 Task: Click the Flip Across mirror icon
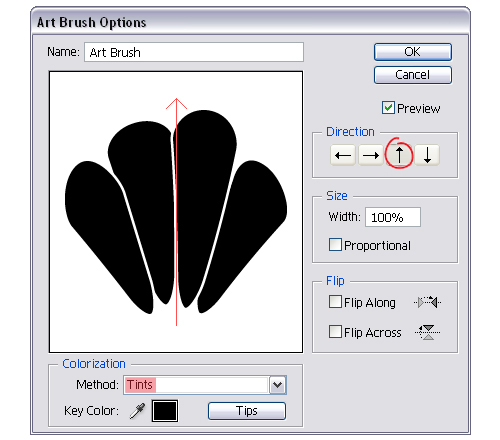pos(428,332)
